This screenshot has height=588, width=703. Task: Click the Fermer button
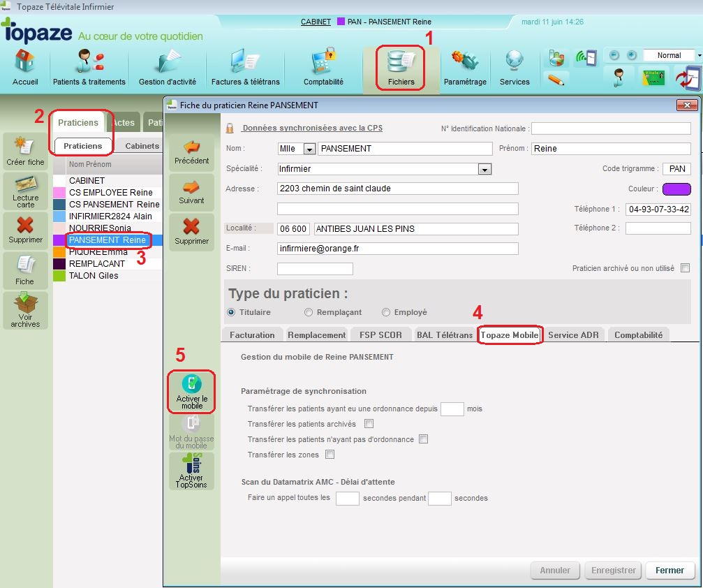[x=669, y=570]
